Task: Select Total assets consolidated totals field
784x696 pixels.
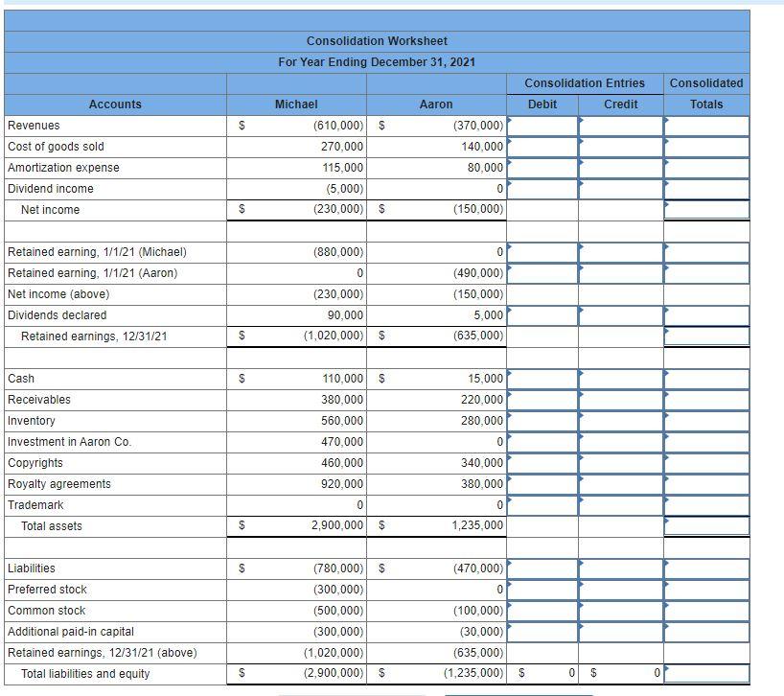Action: coord(706,526)
